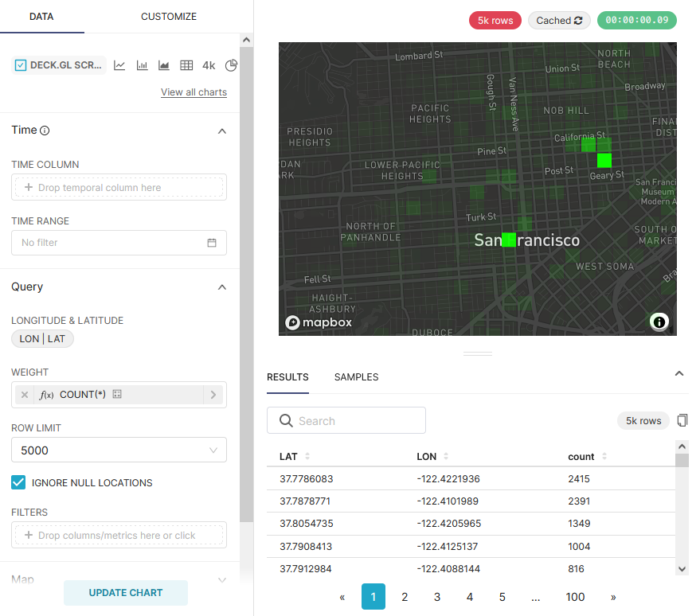The width and height of the screenshot is (700, 616).
Task: Pick the table visualization icon
Action: (186, 65)
